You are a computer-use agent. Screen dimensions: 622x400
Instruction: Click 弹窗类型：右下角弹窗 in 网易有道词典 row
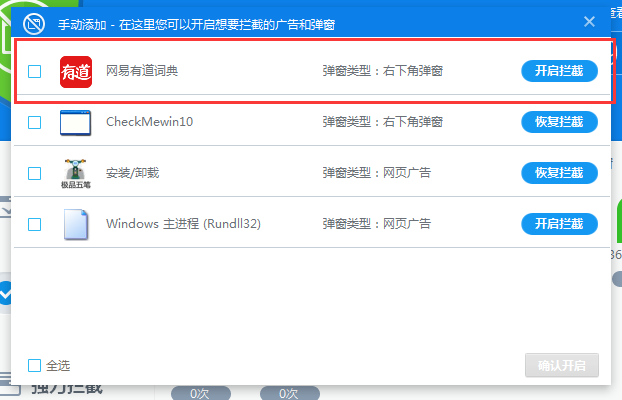383,71
